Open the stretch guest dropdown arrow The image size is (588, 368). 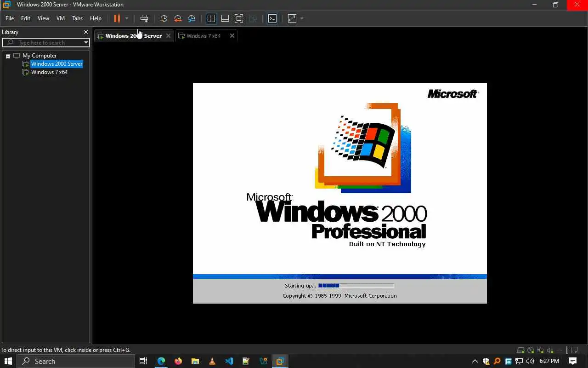point(302,18)
